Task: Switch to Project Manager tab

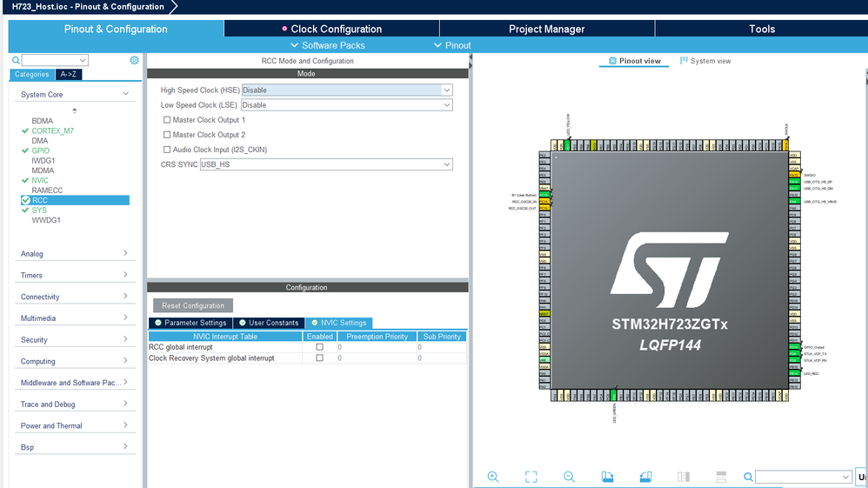Action: pyautogui.click(x=547, y=29)
